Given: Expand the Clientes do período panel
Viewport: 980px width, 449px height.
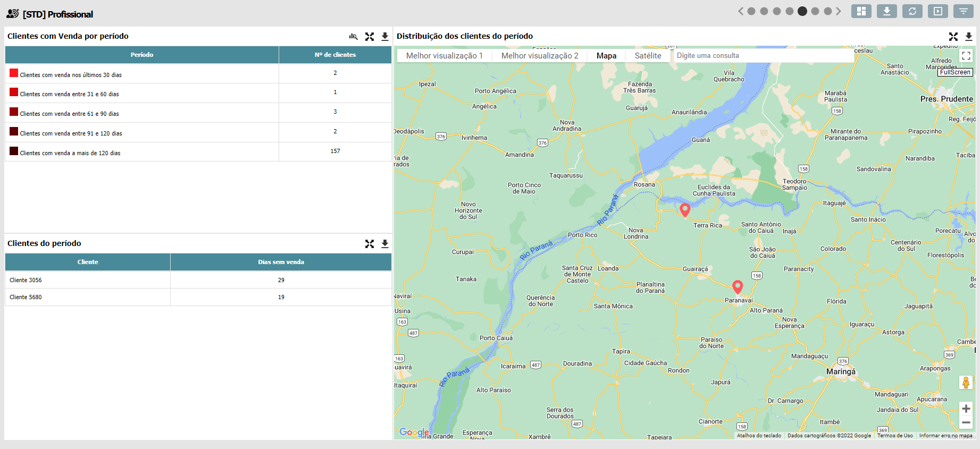Looking at the screenshot, I should (370, 244).
